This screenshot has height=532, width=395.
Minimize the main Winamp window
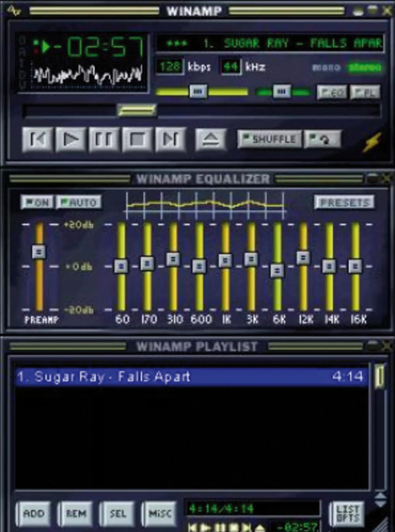[x=359, y=11]
